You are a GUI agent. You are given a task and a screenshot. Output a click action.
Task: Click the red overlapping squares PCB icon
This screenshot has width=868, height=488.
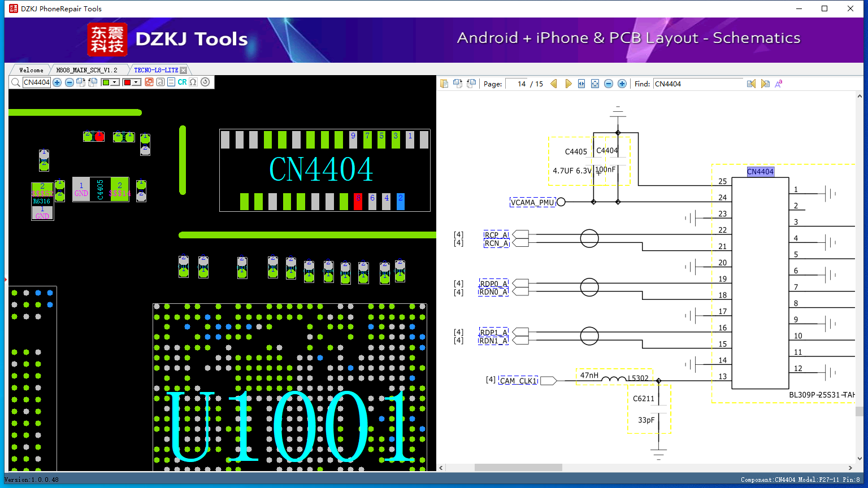point(149,82)
